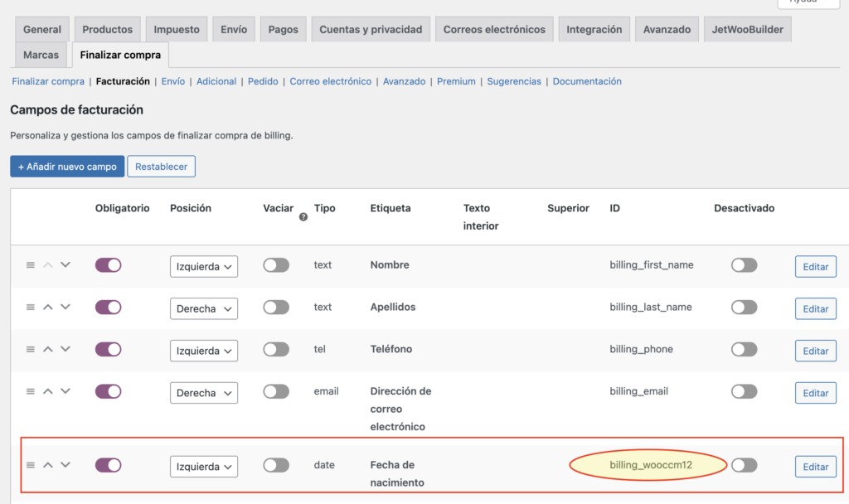Move Teléfono field down with arrow
The width and height of the screenshot is (849, 504).
pyautogui.click(x=65, y=349)
